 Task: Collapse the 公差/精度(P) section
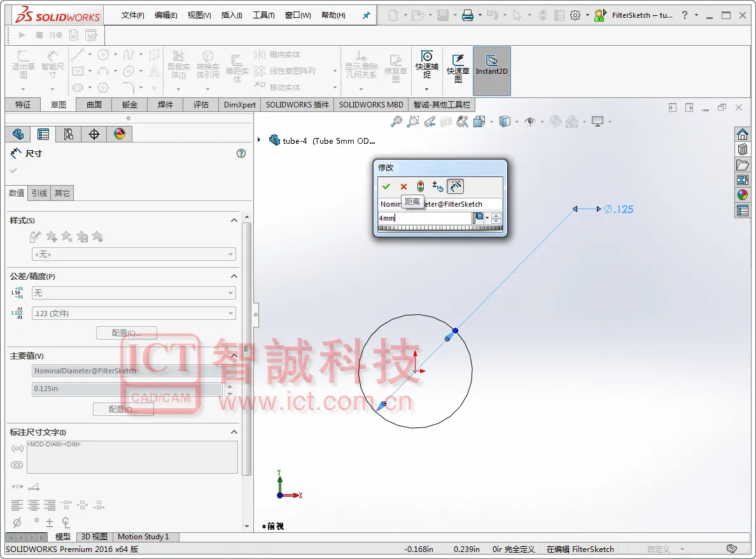pyautogui.click(x=234, y=276)
